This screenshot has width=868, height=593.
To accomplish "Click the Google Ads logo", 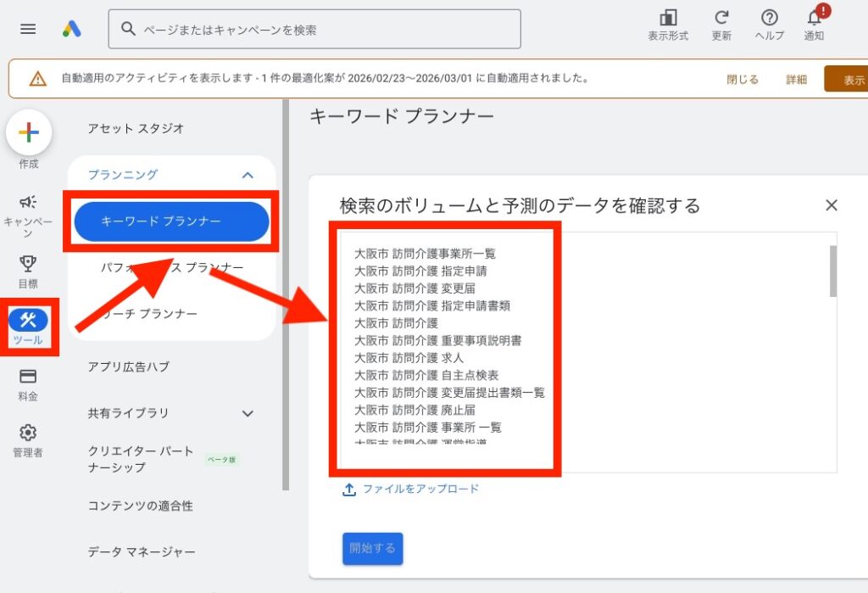I will [x=71, y=29].
